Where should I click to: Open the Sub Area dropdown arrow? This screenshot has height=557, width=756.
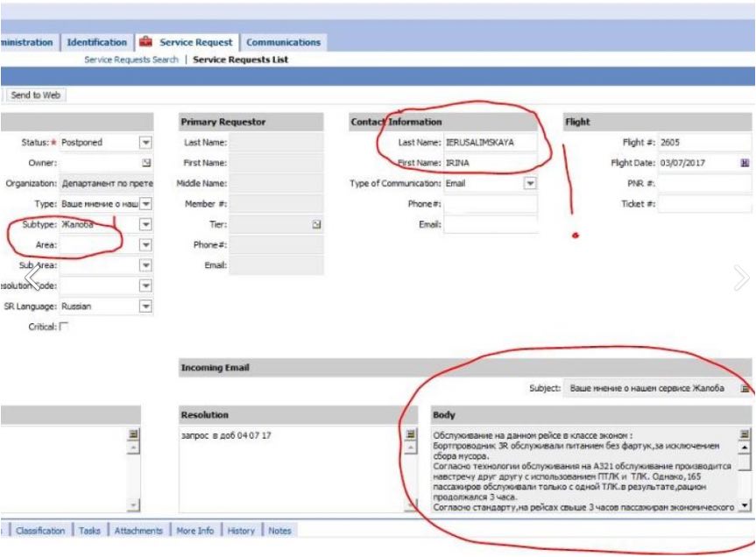tap(145, 265)
